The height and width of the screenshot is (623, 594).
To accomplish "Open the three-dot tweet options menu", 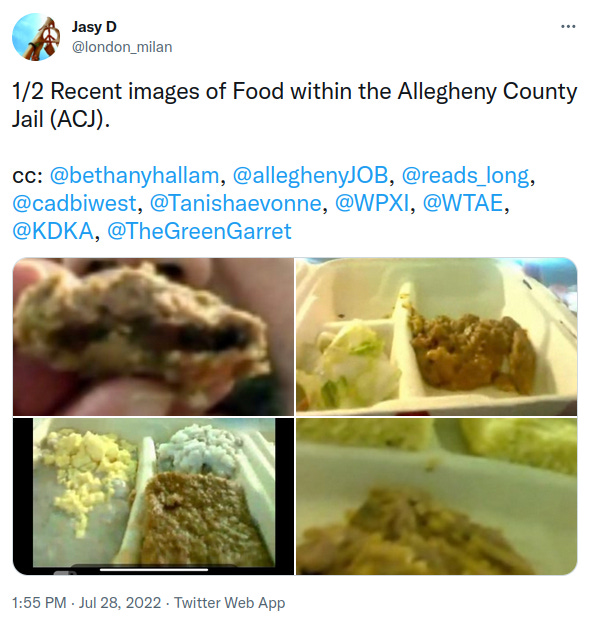I will [568, 27].
